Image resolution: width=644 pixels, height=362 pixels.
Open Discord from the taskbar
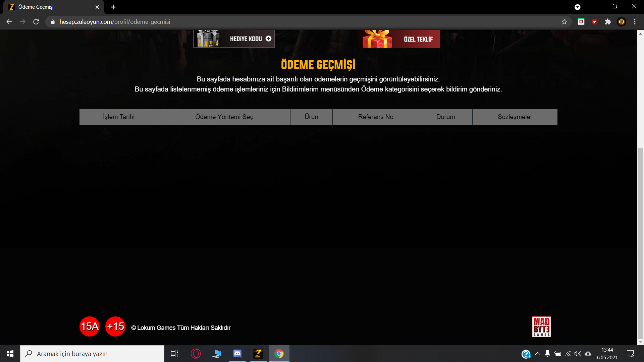click(x=237, y=354)
